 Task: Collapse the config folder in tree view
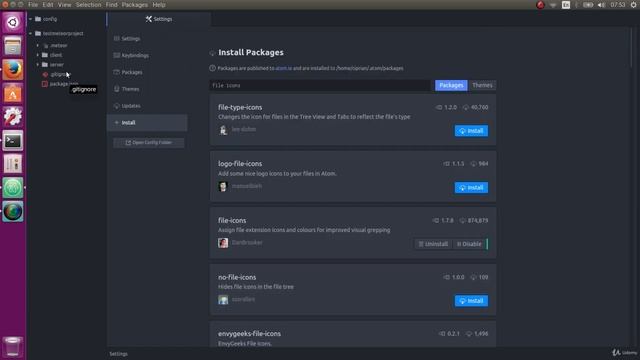point(30,19)
